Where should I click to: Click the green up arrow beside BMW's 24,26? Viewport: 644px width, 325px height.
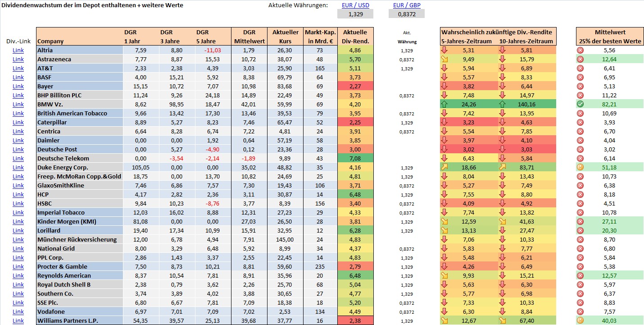click(x=444, y=104)
